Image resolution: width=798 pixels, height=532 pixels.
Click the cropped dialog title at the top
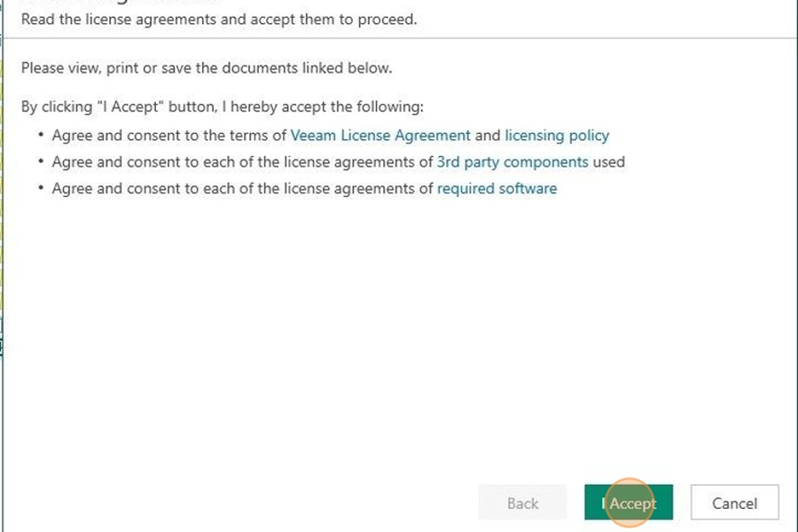click(x=121, y=2)
